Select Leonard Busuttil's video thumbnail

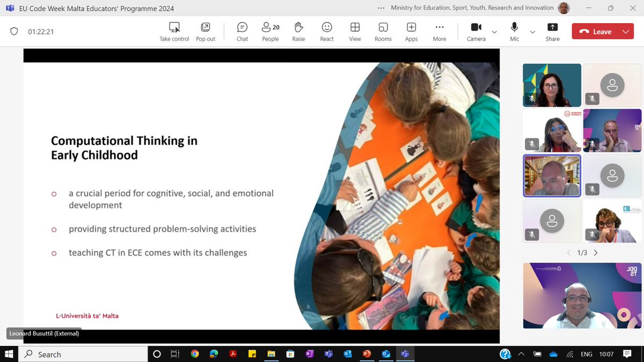coord(552,176)
